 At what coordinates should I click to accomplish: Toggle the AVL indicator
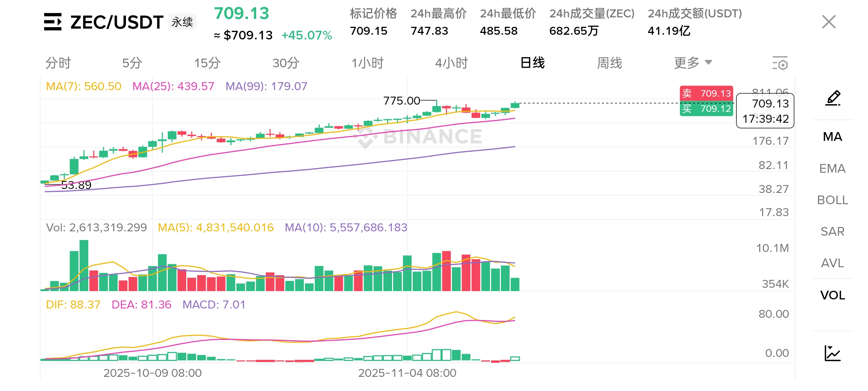pos(832,263)
